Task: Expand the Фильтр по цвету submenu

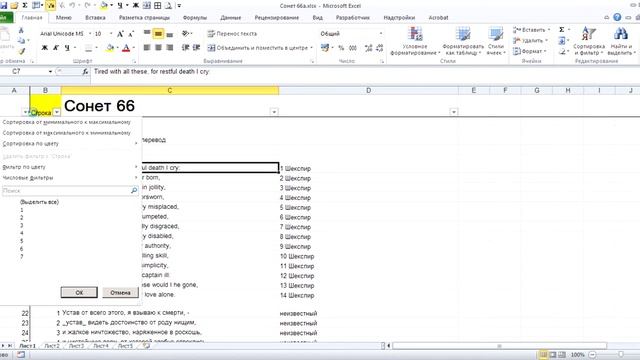Action: pyautogui.click(x=70, y=167)
